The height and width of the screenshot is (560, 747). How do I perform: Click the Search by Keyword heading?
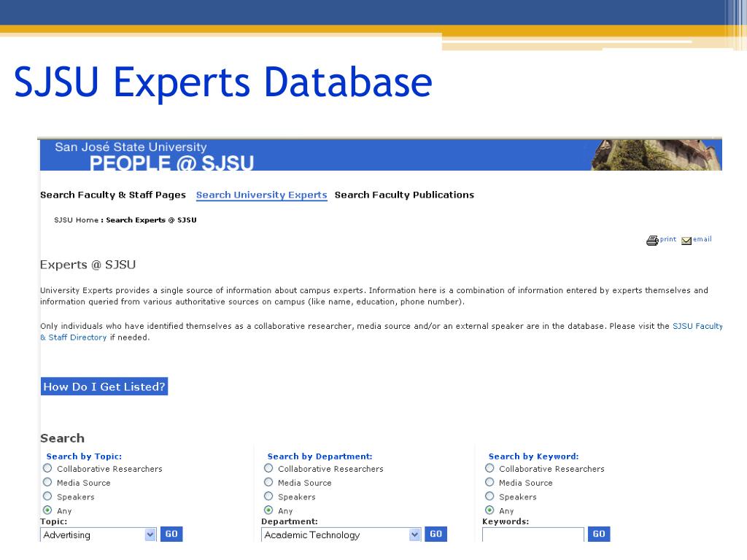pyautogui.click(x=533, y=456)
